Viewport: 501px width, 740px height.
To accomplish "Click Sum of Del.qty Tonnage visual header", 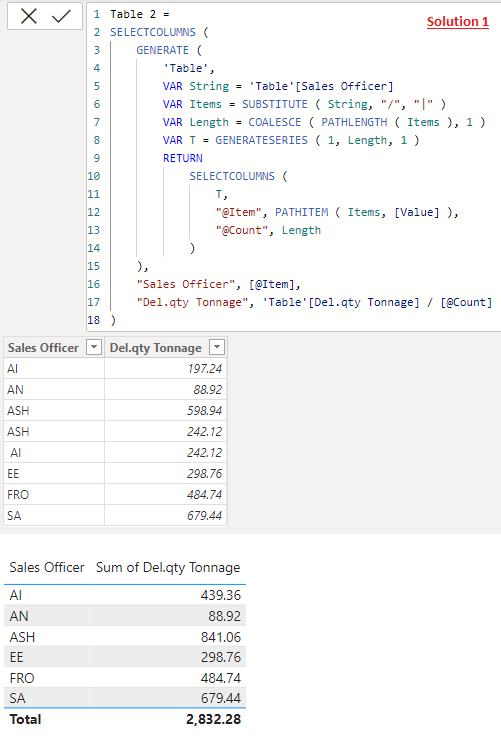I will [x=168, y=567].
